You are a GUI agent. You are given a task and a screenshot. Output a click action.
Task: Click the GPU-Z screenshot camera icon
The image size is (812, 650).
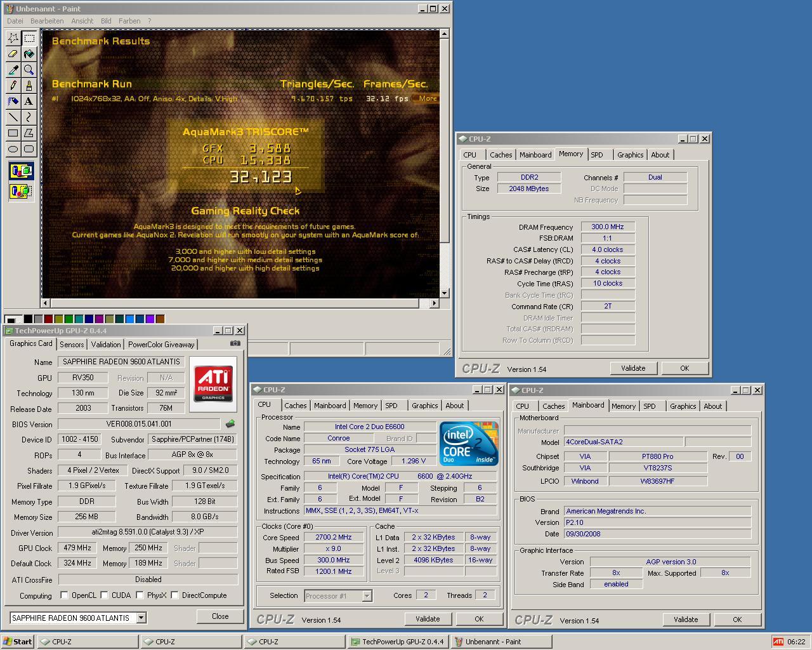(235, 343)
